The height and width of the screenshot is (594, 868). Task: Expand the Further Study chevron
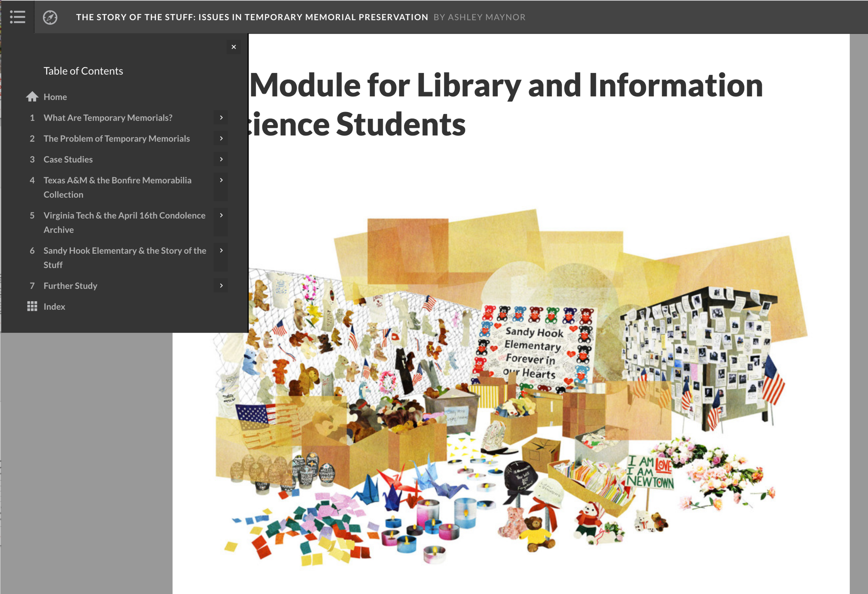[x=221, y=286]
